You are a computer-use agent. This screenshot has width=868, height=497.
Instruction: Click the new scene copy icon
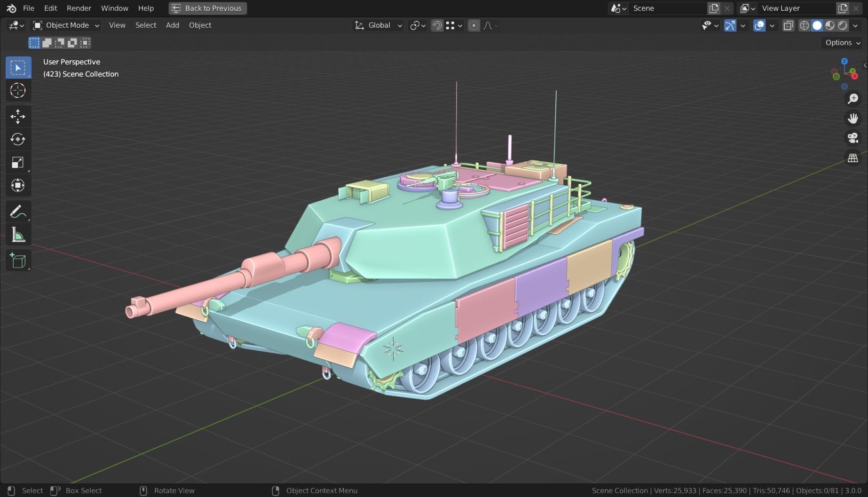714,8
